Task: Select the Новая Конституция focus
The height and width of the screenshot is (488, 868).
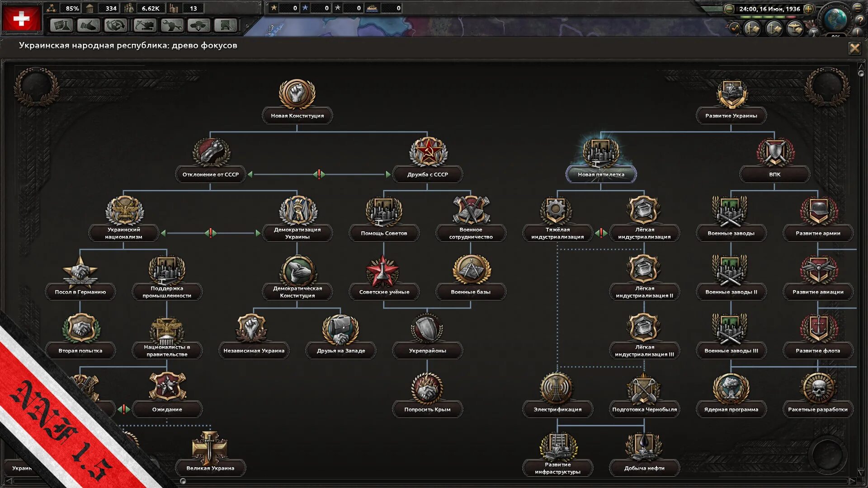Action: (x=297, y=102)
